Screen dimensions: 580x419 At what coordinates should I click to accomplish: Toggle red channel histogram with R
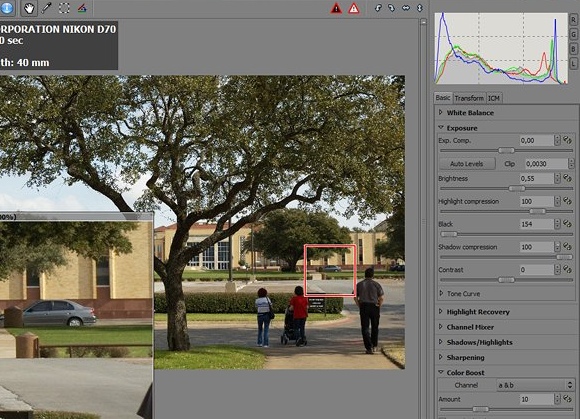click(573, 20)
